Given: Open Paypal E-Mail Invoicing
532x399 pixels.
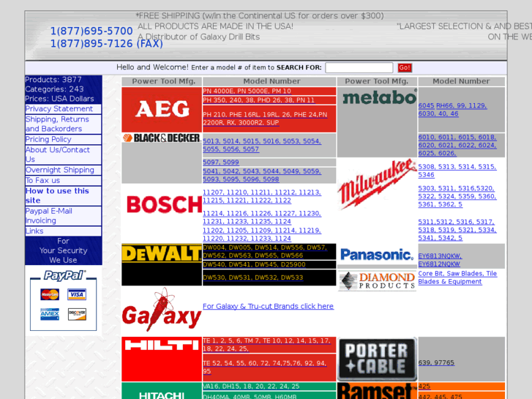Looking at the screenshot, I should tap(49, 216).
